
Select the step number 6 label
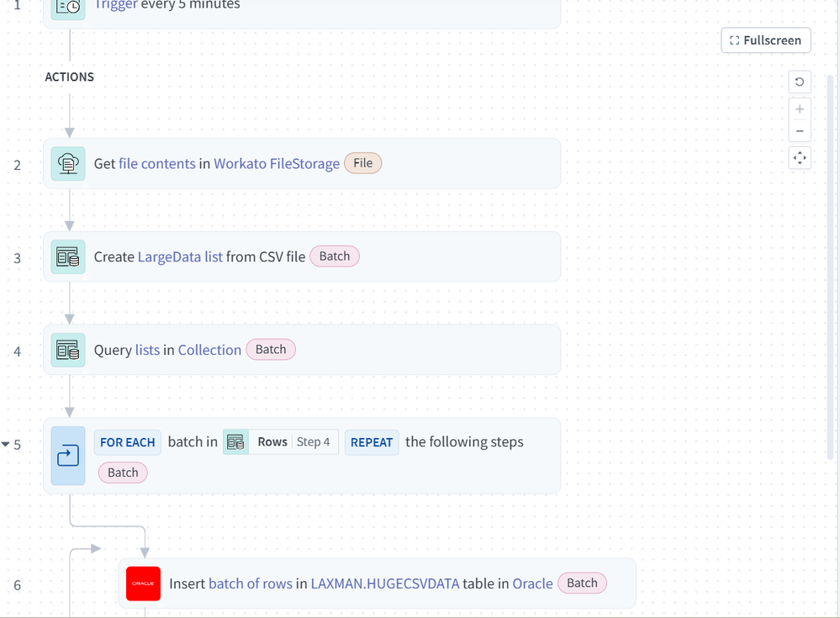click(17, 585)
